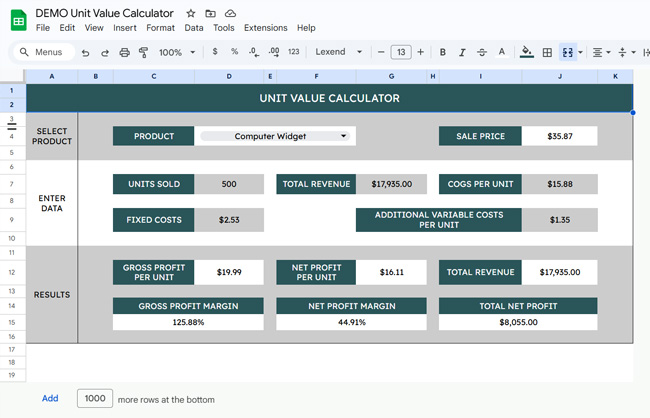The width and height of the screenshot is (650, 418).
Task: Select the Units Sold value 500
Action: 229,184
